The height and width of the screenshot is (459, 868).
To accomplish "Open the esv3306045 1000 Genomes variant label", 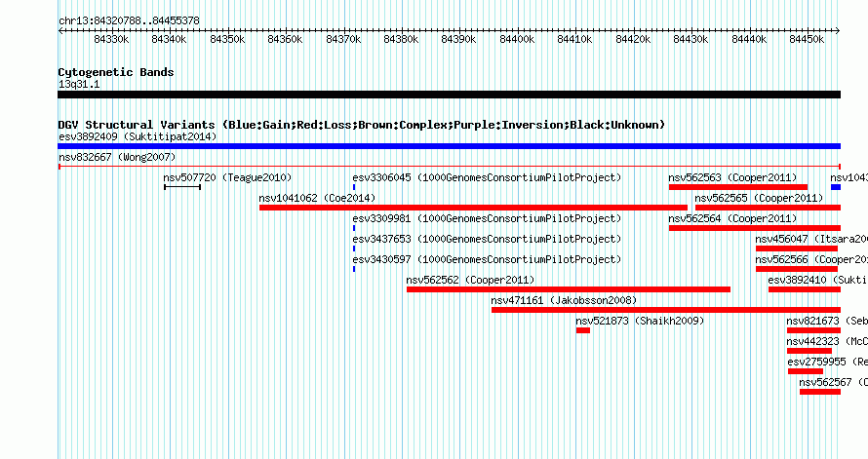I will 487,177.
